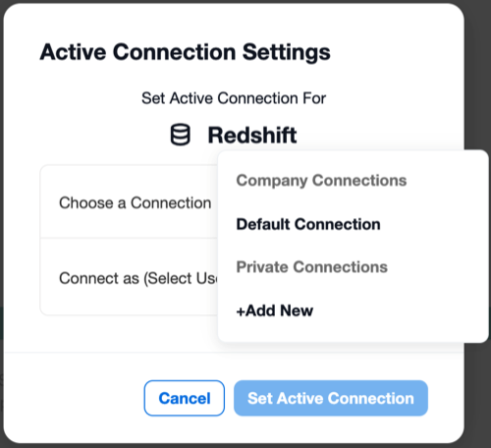This screenshot has width=491, height=448.
Task: Click the Redshift source name label
Action: 252,135
